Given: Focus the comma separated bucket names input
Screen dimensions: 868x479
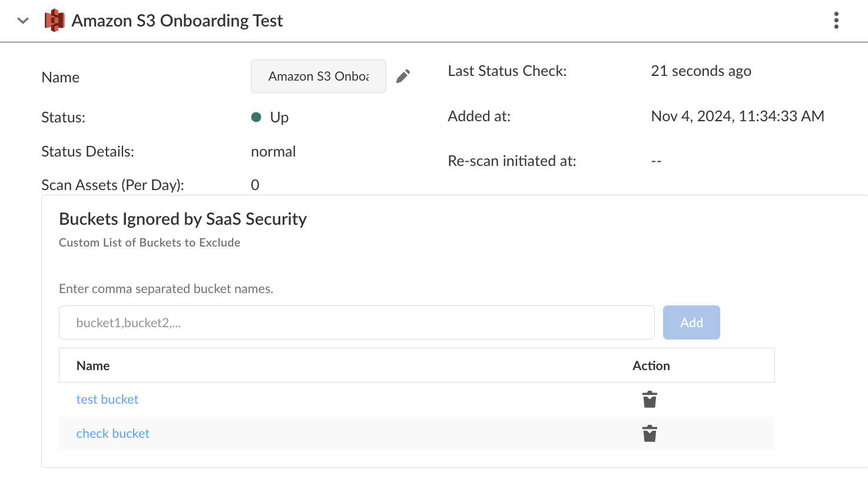Looking at the screenshot, I should coord(356,322).
